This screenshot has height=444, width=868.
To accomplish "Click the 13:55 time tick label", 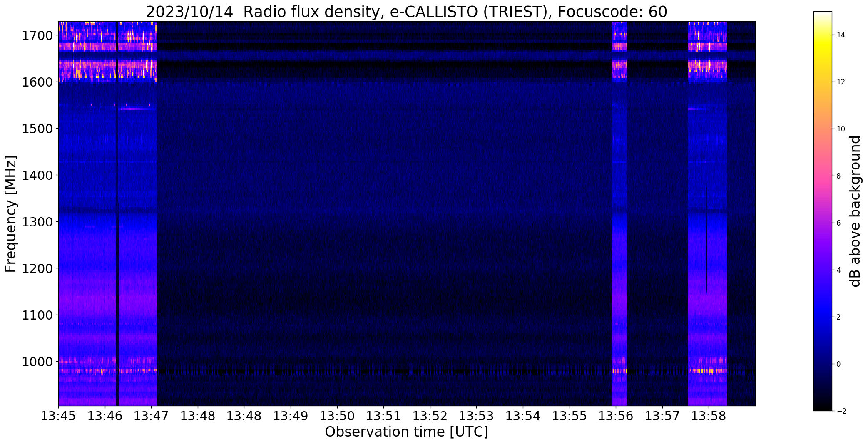I will [570, 416].
